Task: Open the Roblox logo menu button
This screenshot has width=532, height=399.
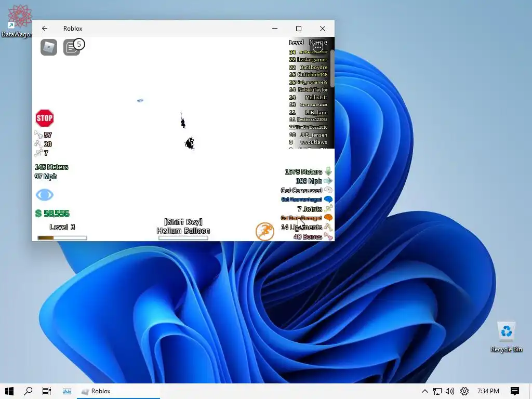Action: coord(49,47)
